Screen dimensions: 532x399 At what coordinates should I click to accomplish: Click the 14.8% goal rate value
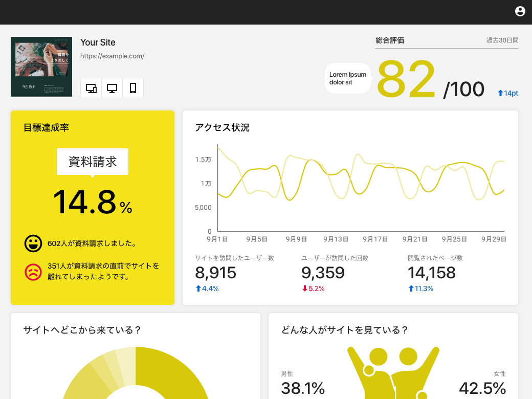[x=93, y=202]
